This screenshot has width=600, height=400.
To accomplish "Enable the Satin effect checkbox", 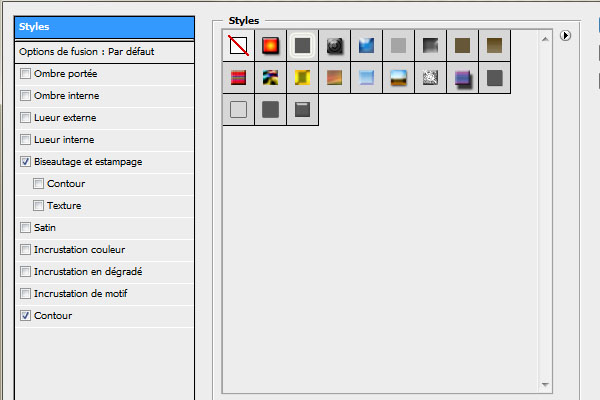I will (25, 227).
